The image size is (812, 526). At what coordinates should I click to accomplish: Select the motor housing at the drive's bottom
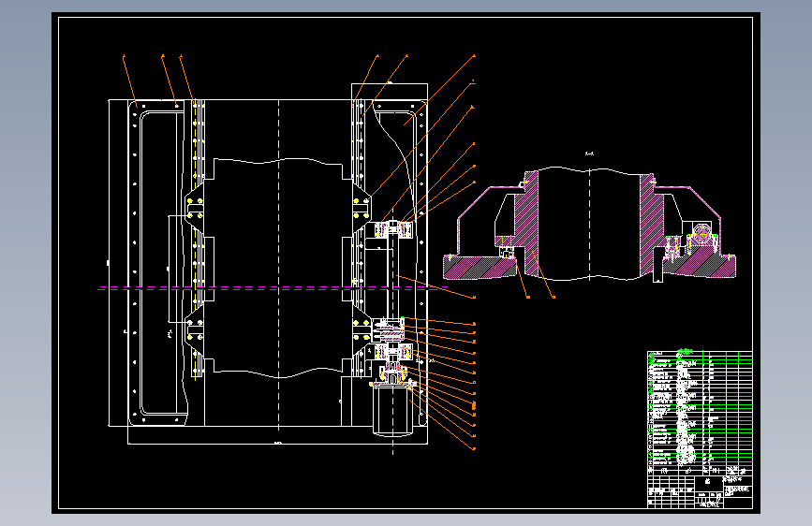(x=392, y=410)
